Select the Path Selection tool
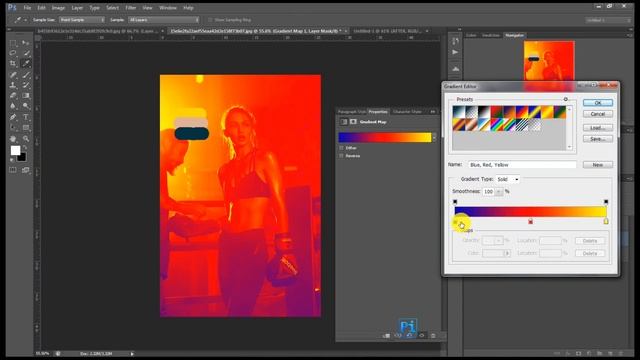640x360 pixels. tap(13, 128)
